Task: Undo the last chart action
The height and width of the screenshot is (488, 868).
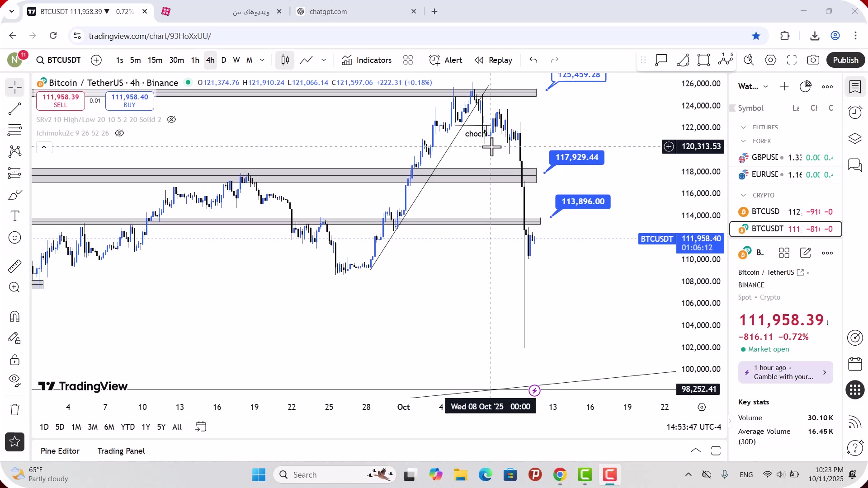Action: pos(533,60)
